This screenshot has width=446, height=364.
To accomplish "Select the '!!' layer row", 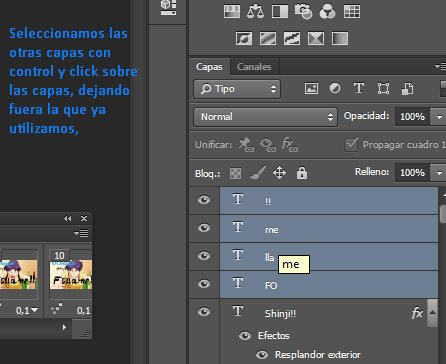I will click(329, 200).
